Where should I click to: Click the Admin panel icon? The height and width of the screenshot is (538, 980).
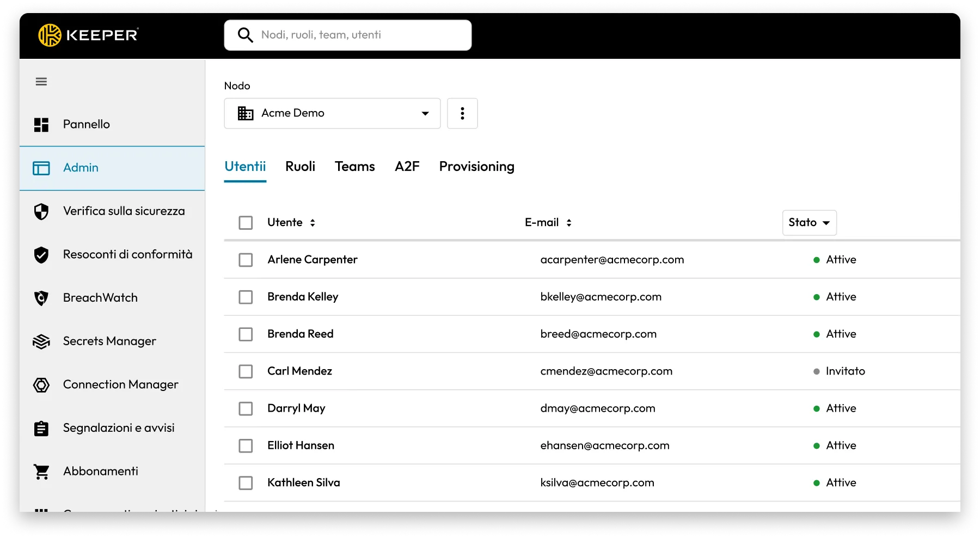(41, 168)
